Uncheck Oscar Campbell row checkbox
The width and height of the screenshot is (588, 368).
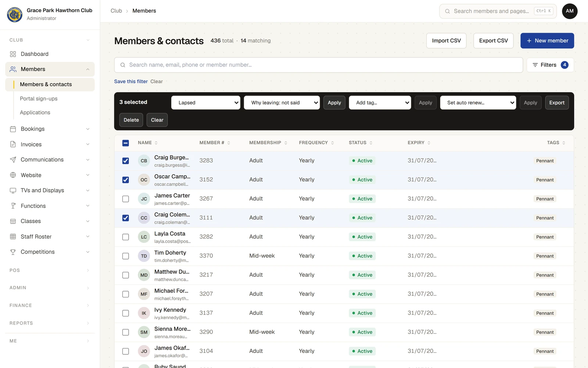(x=126, y=180)
